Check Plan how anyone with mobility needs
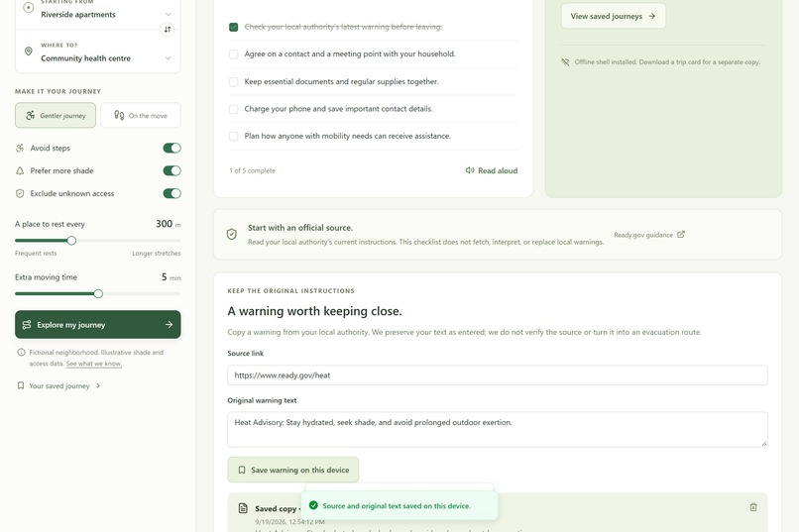This screenshot has width=799, height=532. [x=233, y=136]
